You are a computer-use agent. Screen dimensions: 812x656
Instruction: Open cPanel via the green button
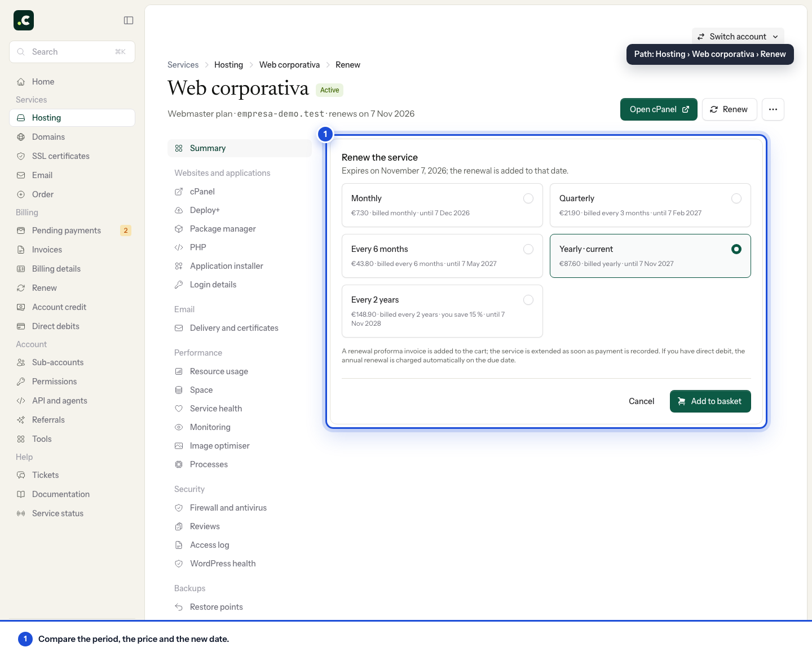659,109
